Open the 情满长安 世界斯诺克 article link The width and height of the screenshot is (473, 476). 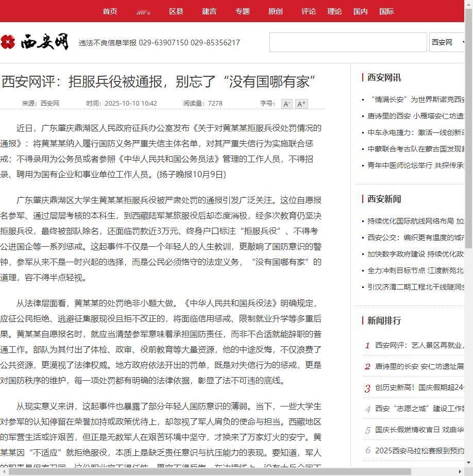(416, 99)
